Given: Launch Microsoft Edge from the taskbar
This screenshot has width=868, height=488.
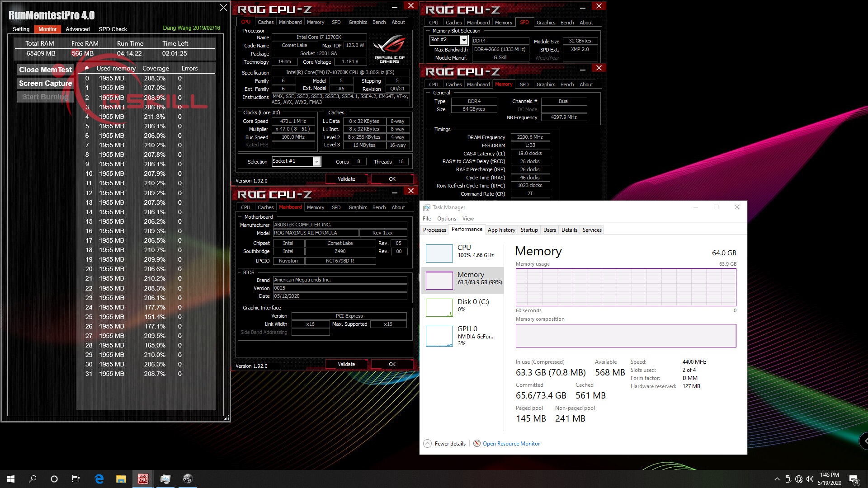Looking at the screenshot, I should (x=99, y=479).
